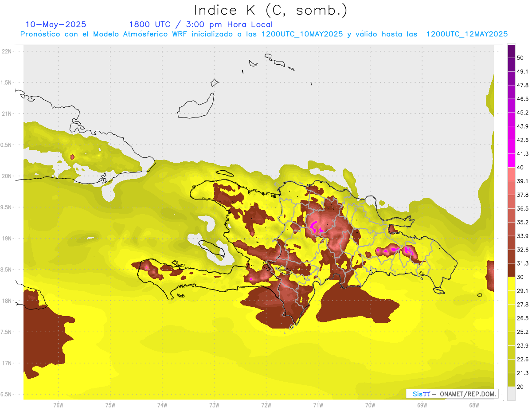Click the '68W' longitude axis label

(474, 405)
